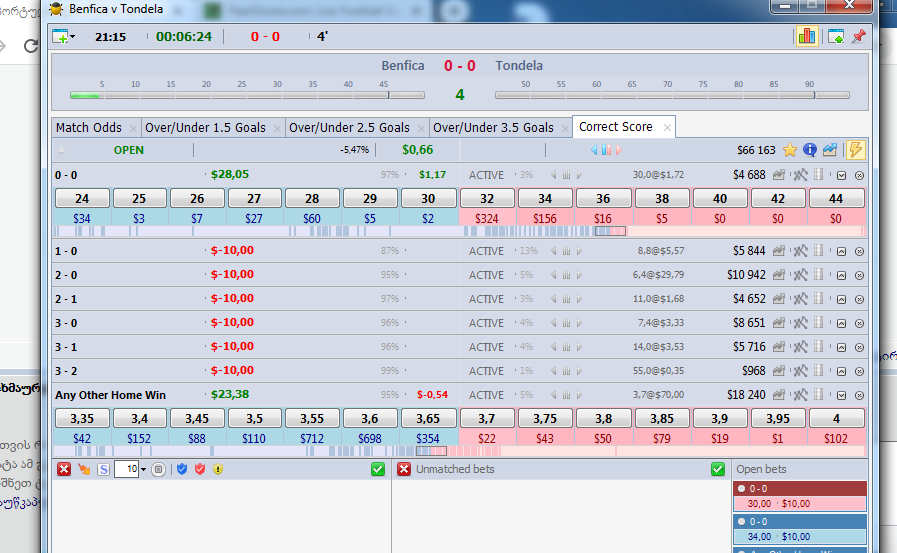Select the blue 0 - 0 open bet entry
Viewport: 897px width, 553px height.
800,529
